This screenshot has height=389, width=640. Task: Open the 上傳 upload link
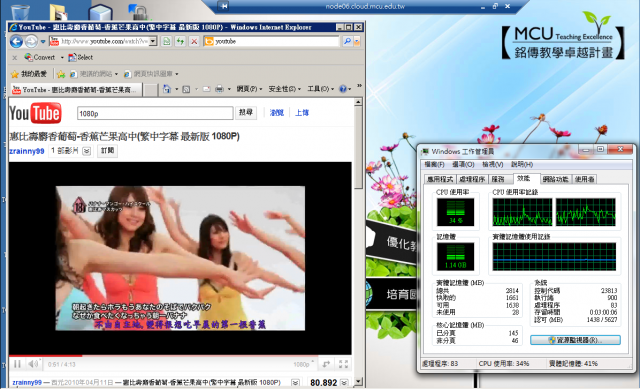click(x=302, y=113)
